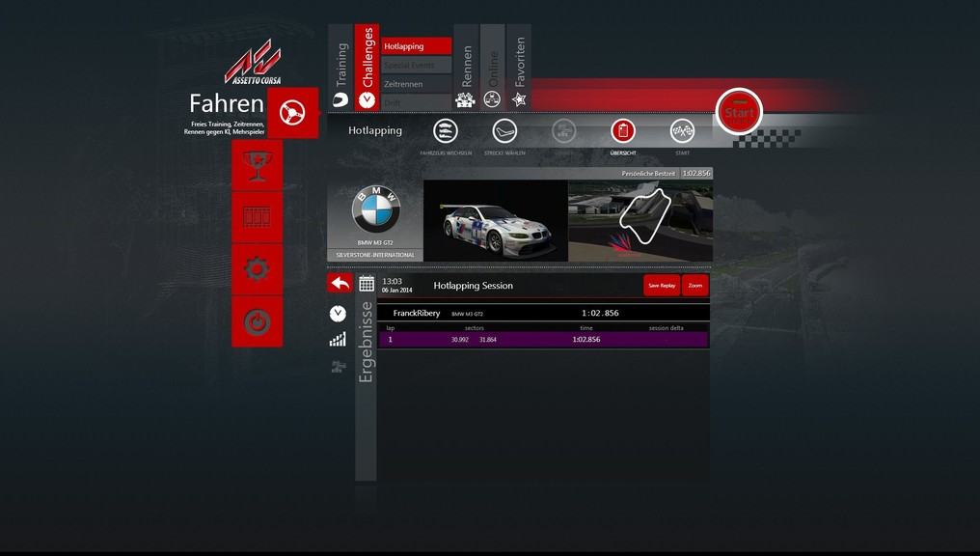The width and height of the screenshot is (980, 556).
Task: Choose Zeitrennen in the Challenges submenu
Action: pyautogui.click(x=417, y=84)
